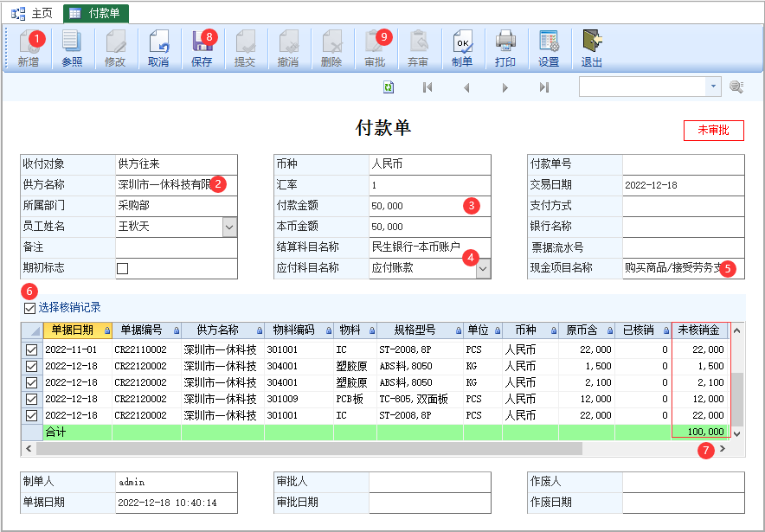Save the payment with 保存 icon
Image resolution: width=765 pixels, height=532 pixels.
click(x=202, y=48)
